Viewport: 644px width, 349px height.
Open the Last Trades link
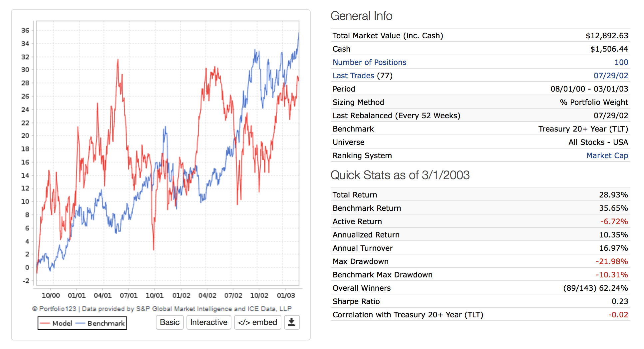coord(353,76)
